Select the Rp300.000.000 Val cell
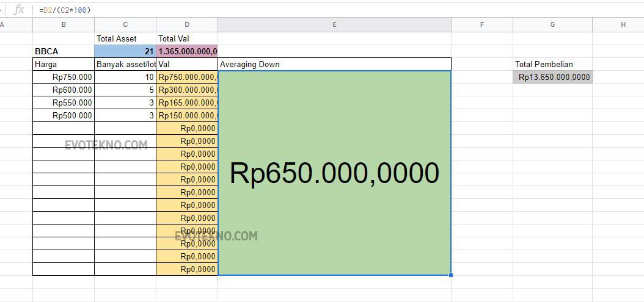644x302 pixels. click(x=187, y=90)
